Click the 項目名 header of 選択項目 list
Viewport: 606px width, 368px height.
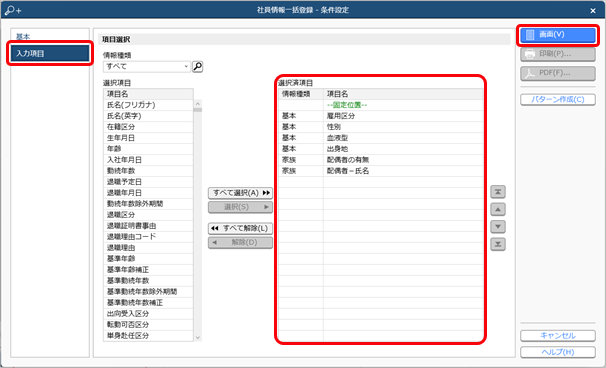(148, 94)
